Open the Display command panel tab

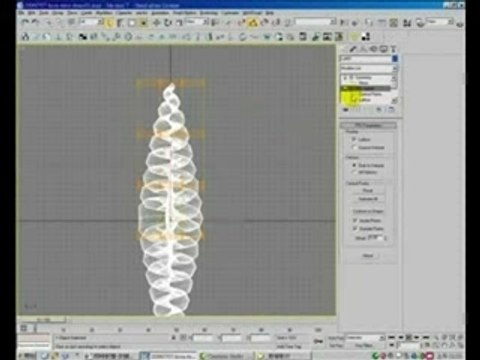tap(383, 49)
